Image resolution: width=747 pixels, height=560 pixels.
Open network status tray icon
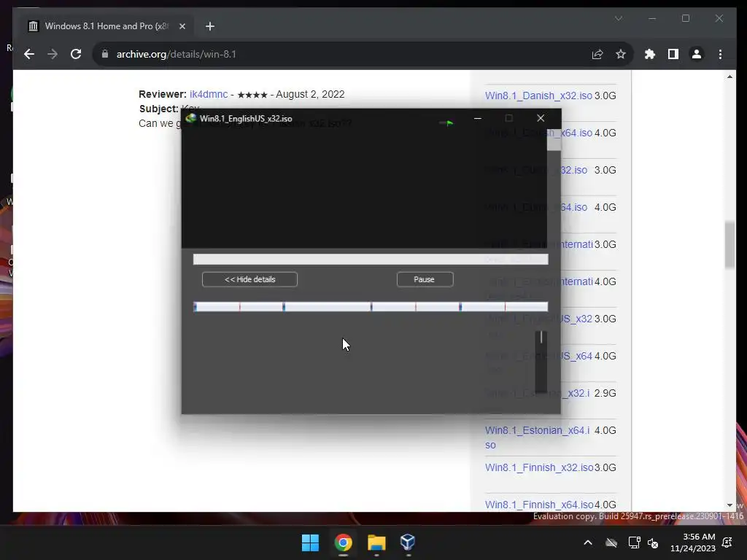[x=634, y=542]
